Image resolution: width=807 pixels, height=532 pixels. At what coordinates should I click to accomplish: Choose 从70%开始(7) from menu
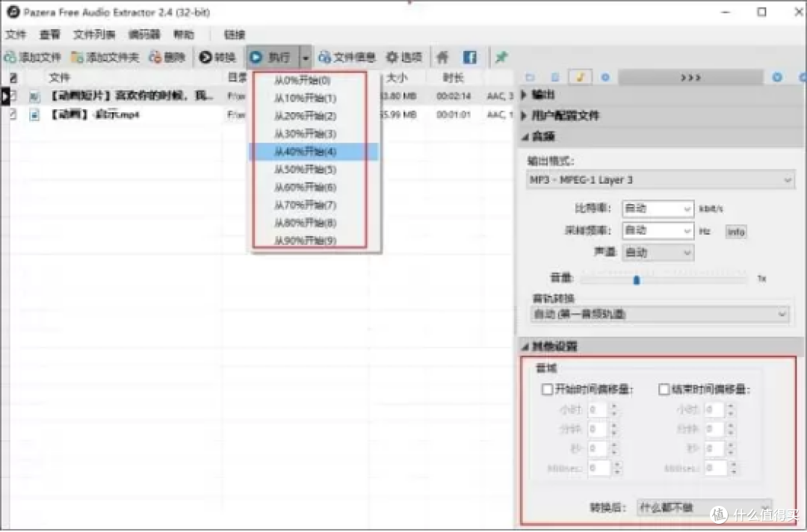315,205
